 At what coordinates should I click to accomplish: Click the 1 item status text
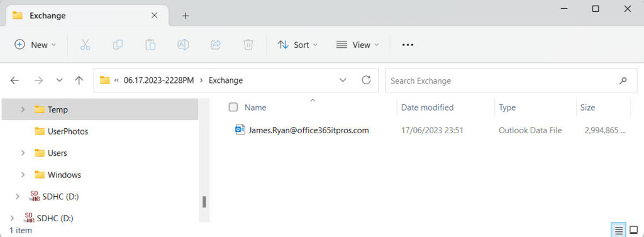click(21, 231)
